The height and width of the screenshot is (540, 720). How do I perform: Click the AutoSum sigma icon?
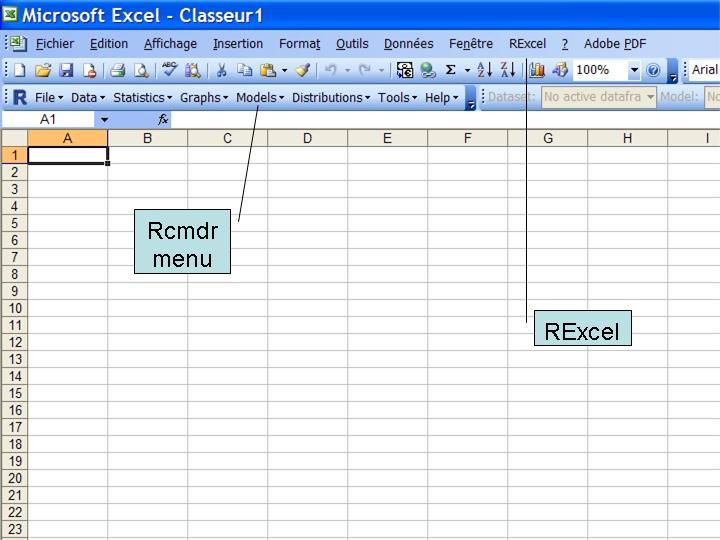pyautogui.click(x=451, y=70)
